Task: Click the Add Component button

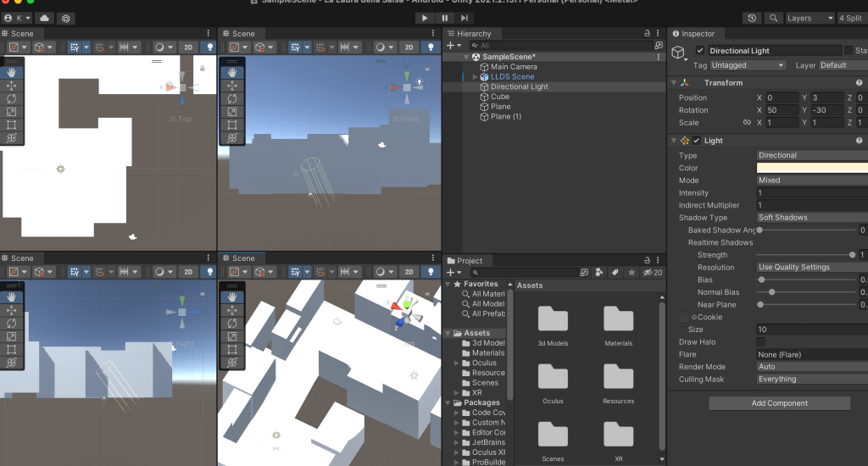Action: (x=779, y=403)
